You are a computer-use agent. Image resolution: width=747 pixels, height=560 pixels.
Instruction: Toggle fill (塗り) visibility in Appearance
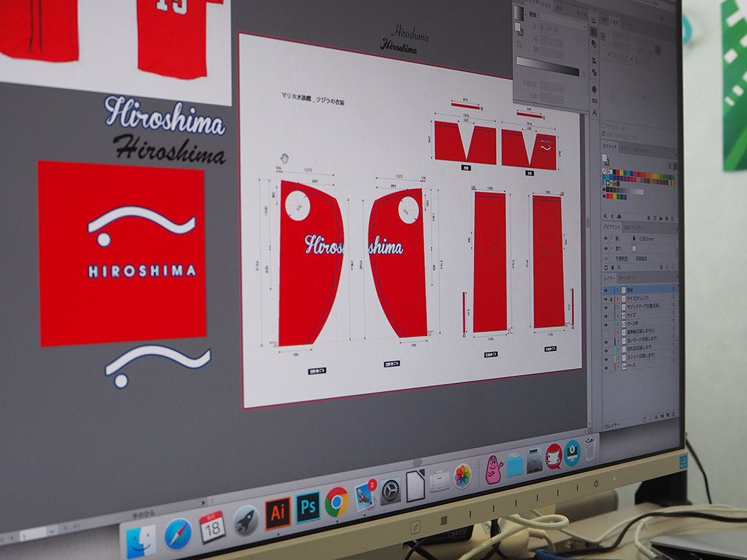606,248
